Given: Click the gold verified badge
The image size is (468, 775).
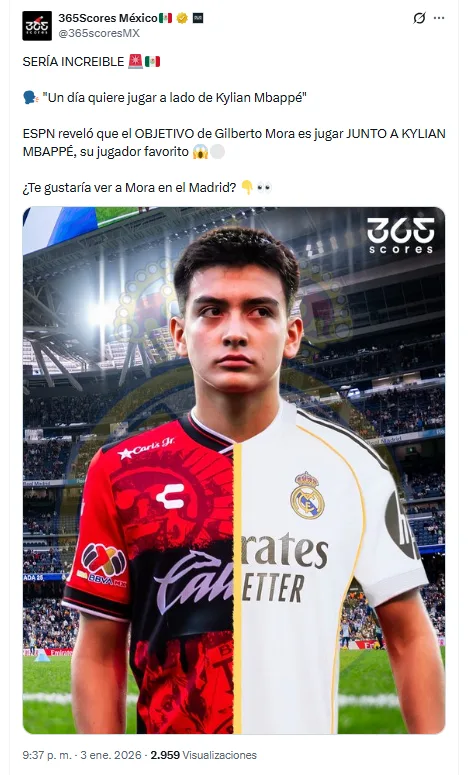Looking at the screenshot, I should click(x=182, y=18).
